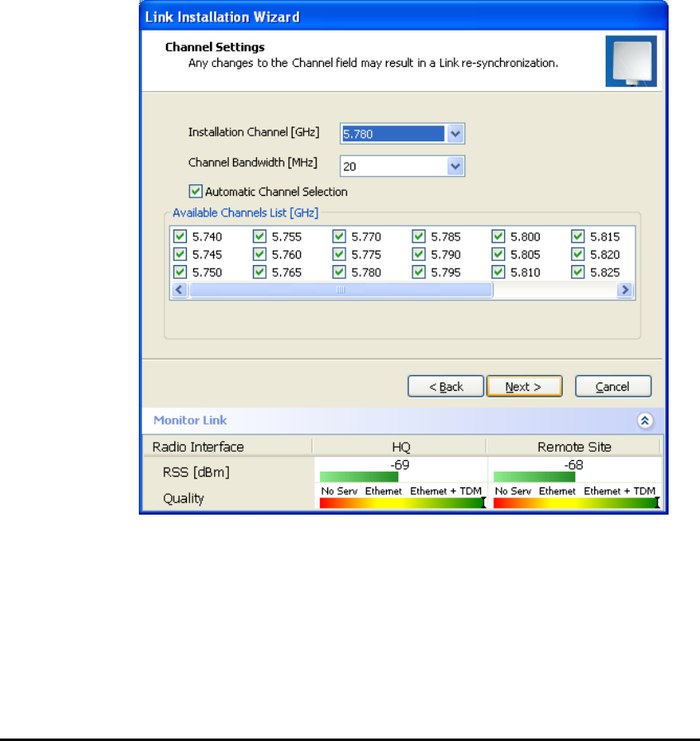
Task: Click the channel list horizontal scrollbar thumb
Action: pyautogui.click(x=340, y=290)
